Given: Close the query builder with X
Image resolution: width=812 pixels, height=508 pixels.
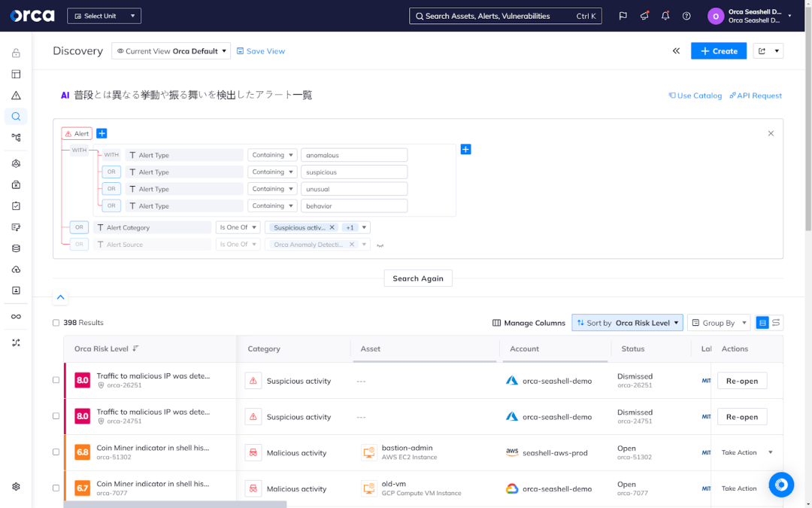Looking at the screenshot, I should [x=771, y=134].
